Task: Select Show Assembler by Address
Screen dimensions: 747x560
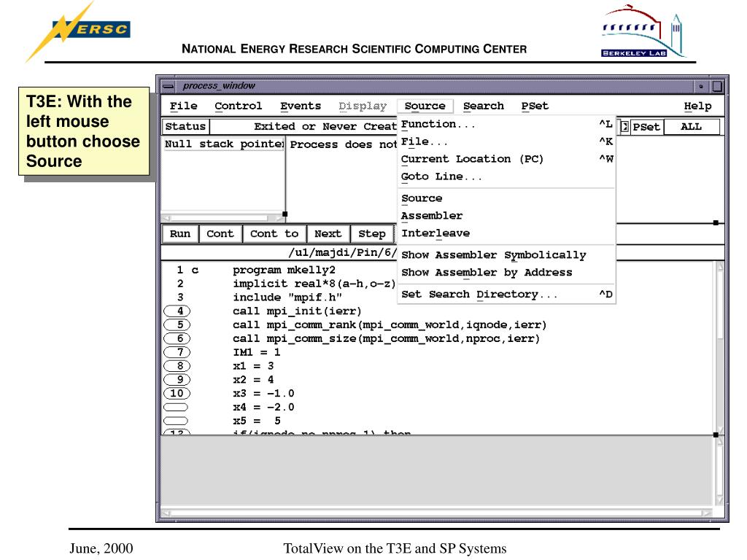Action: point(506,273)
